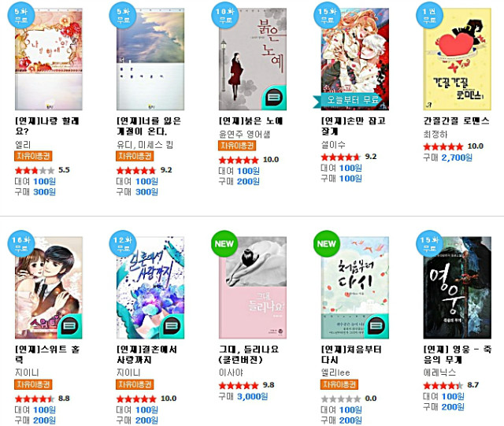The image size is (504, 426).
Task: Click the chat icon on 붉은 노예 cover
Action: click(x=274, y=97)
